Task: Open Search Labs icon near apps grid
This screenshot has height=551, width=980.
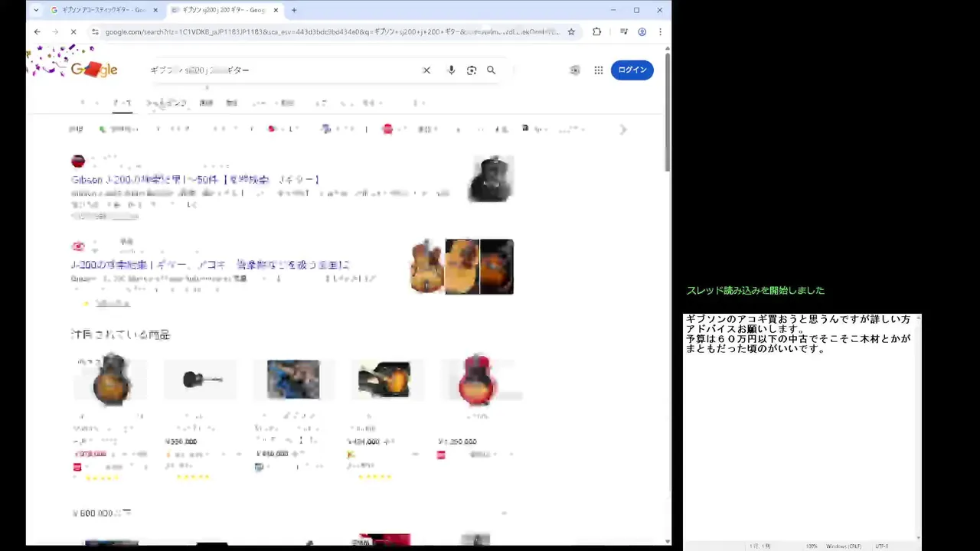Action: pyautogui.click(x=575, y=70)
